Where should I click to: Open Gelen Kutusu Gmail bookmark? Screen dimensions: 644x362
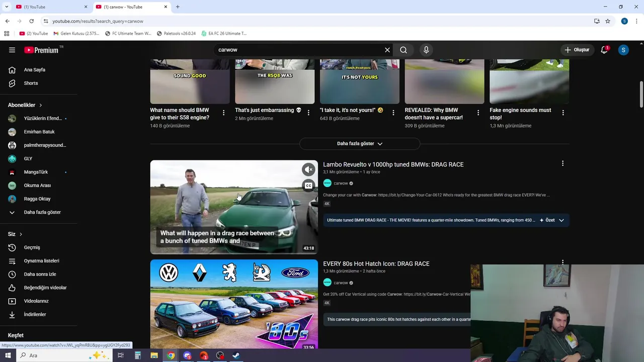[x=76, y=34]
